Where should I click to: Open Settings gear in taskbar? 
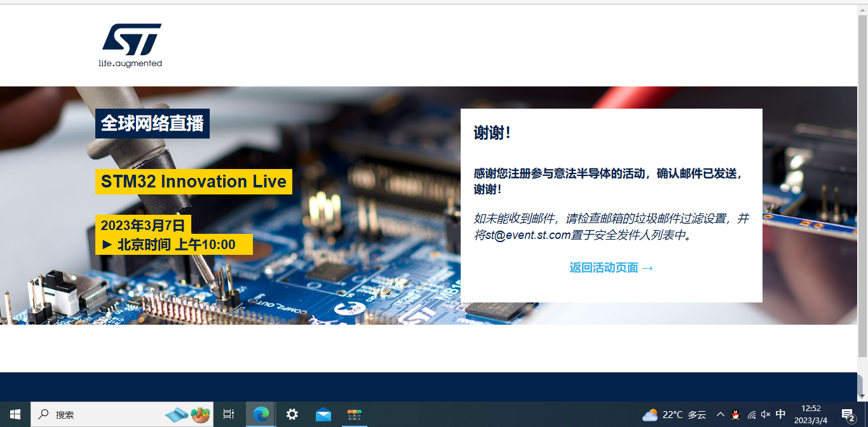[x=292, y=414]
